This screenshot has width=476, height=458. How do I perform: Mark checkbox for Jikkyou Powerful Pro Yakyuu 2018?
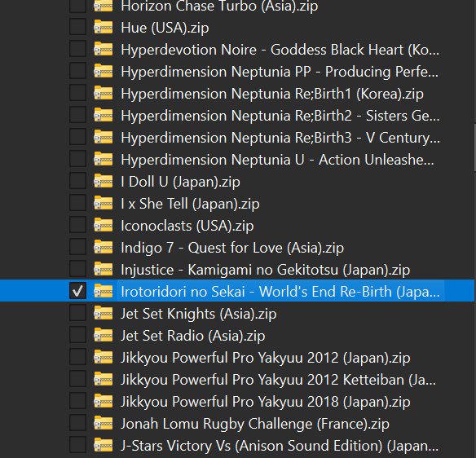point(77,401)
